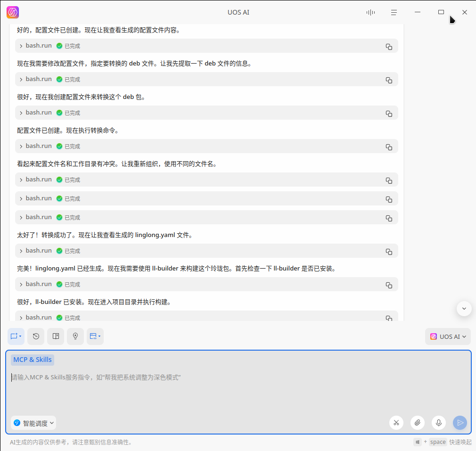The height and width of the screenshot is (451, 476).
Task: Click the send message arrow button
Action: pos(460,423)
